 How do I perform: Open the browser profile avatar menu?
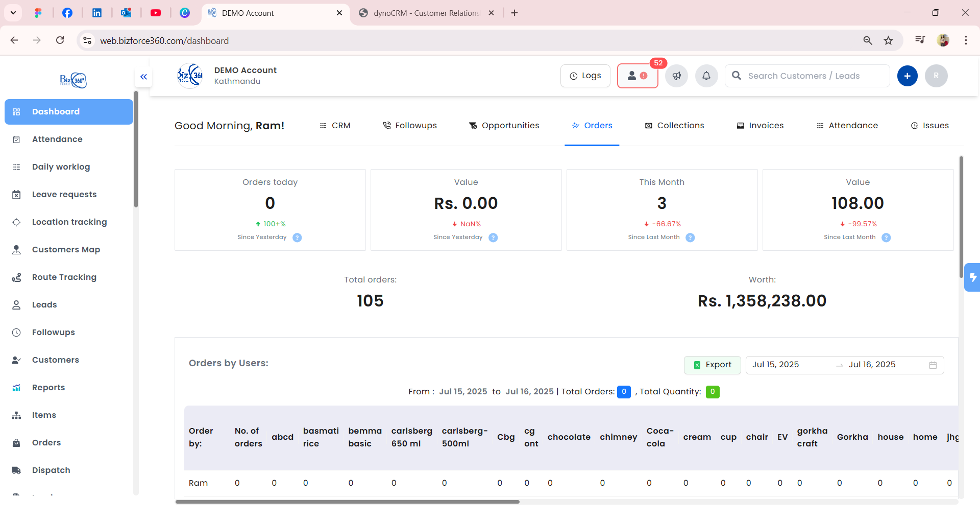[x=944, y=40]
